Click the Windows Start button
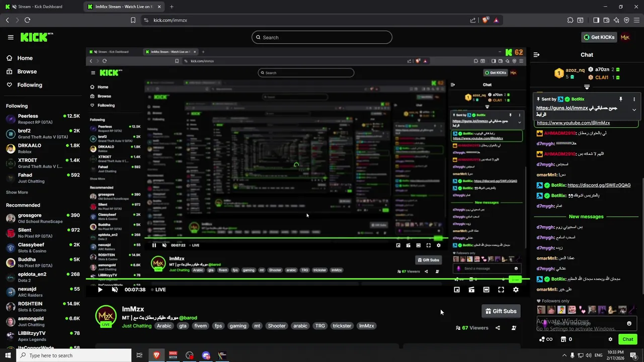 point(8,355)
